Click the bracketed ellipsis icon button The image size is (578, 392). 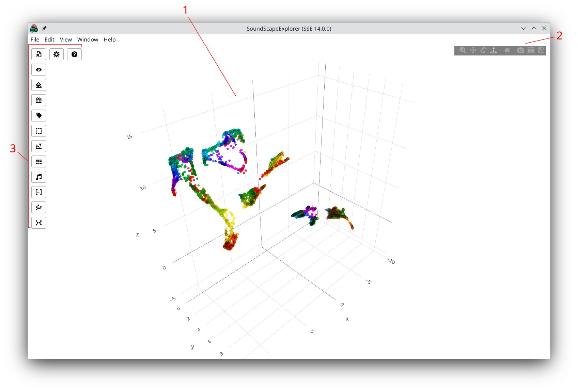click(x=39, y=192)
